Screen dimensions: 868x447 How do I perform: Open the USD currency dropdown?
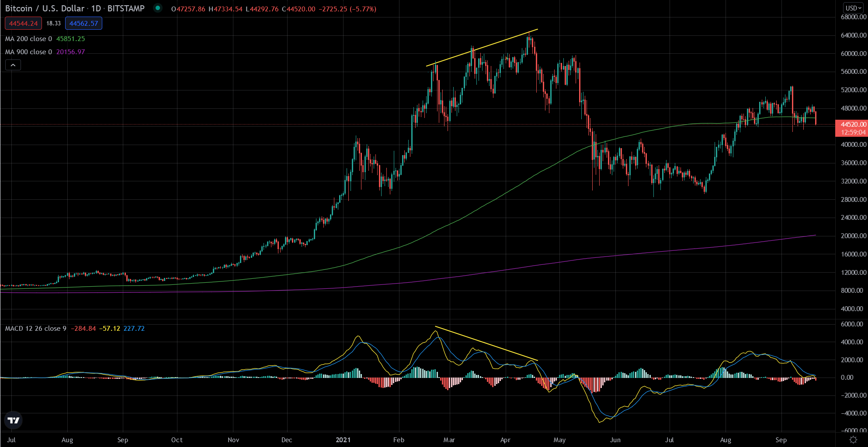click(853, 8)
